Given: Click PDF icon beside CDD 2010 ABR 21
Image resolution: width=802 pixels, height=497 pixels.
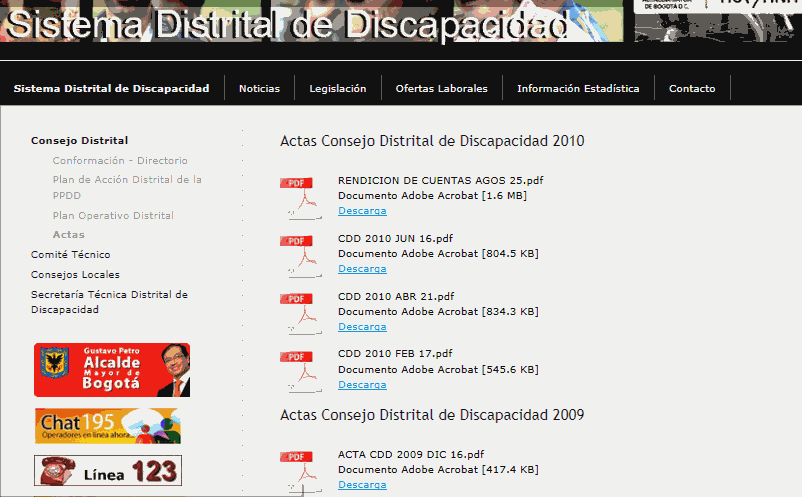Looking at the screenshot, I should (x=296, y=312).
